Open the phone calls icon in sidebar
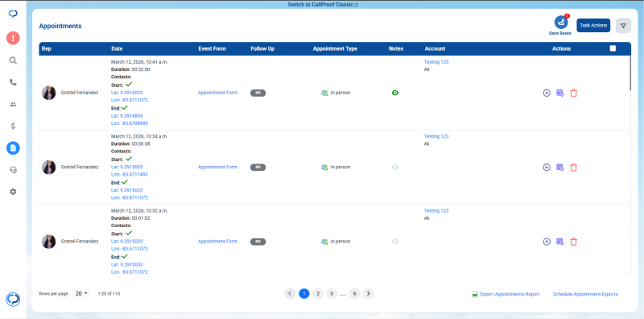The image size is (644, 319). pos(13,82)
